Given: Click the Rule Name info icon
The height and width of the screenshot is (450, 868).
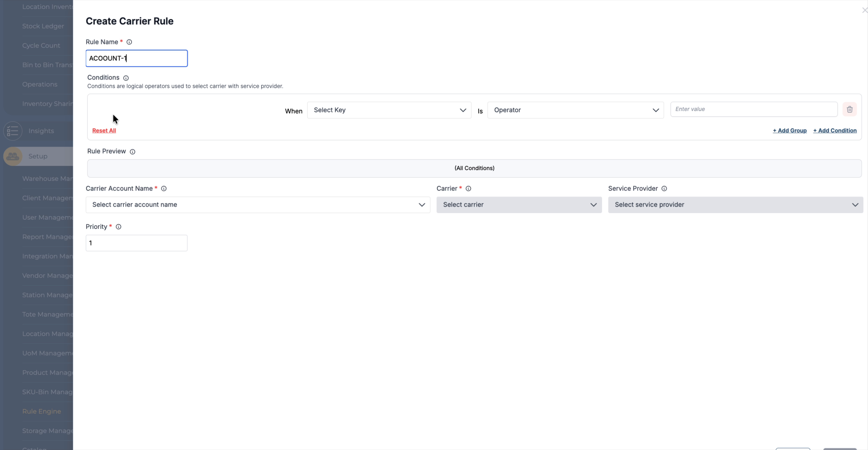Looking at the screenshot, I should coord(129,42).
